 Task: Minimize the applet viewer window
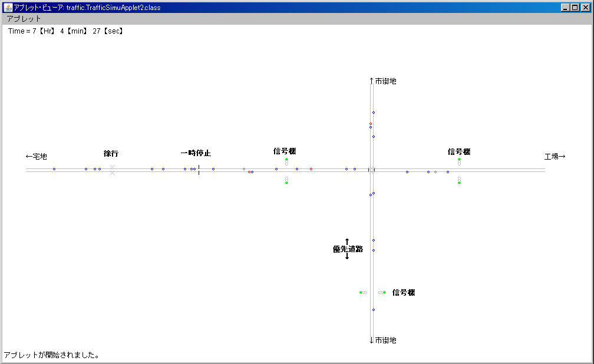click(566, 8)
